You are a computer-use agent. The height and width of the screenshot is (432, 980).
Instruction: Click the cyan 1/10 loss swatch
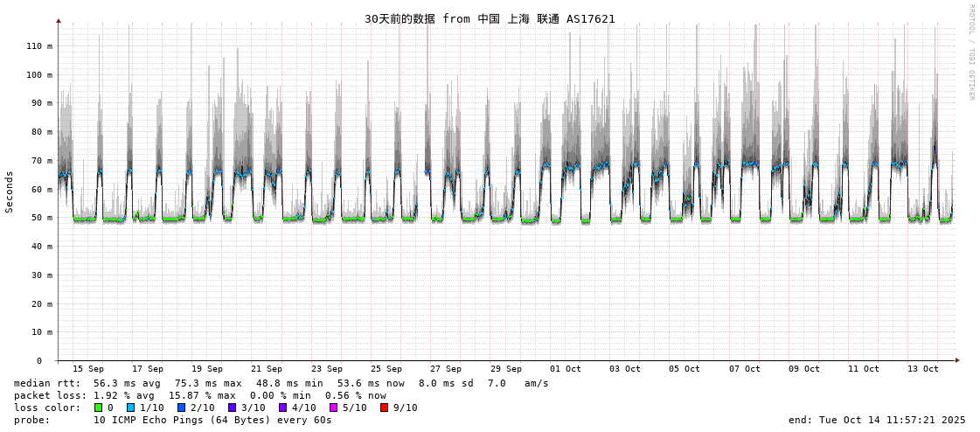pos(130,408)
